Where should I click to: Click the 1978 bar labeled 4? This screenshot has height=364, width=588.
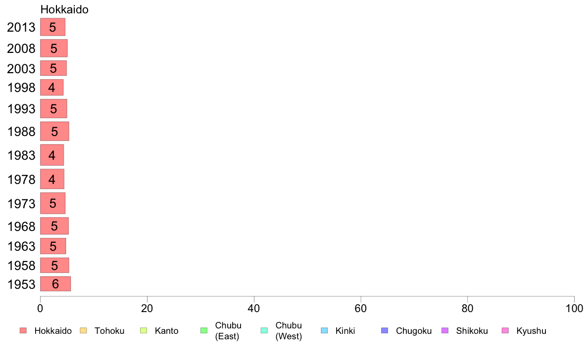[52, 179]
